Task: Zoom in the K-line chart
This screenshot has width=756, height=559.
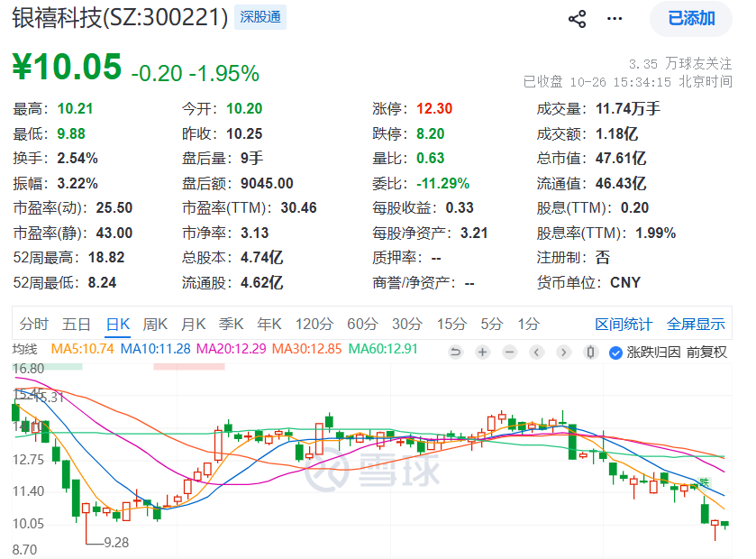Action: 482,353
